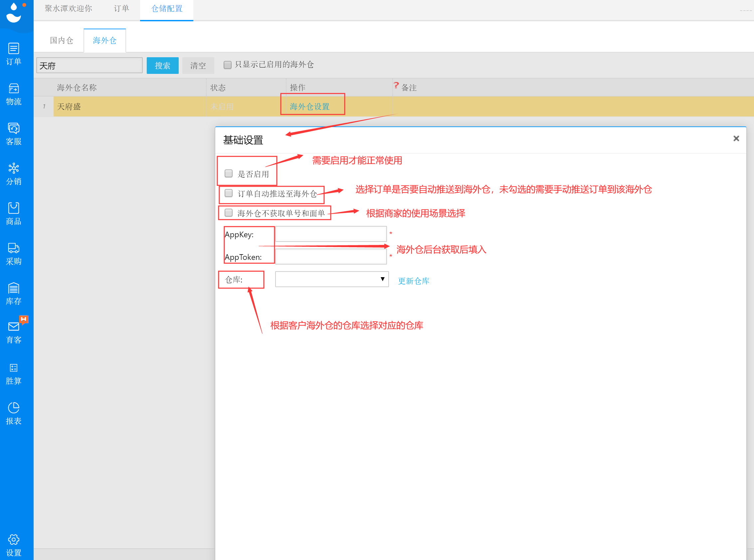Click the 搜索 search button
754x560 pixels.
point(162,66)
